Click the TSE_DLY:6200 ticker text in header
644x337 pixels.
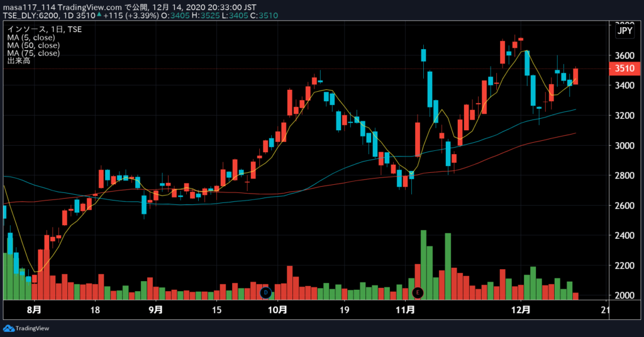click(31, 16)
